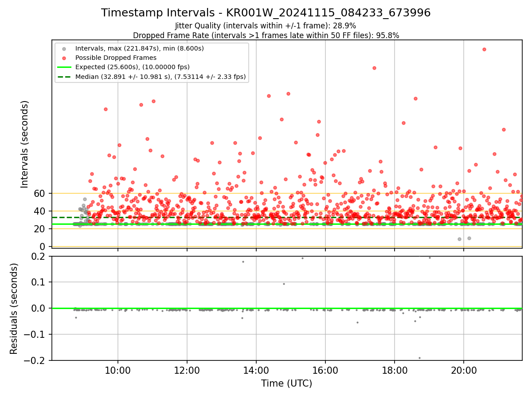Click the '16:00' x-axis tick label
532x399 pixels.
point(325,371)
